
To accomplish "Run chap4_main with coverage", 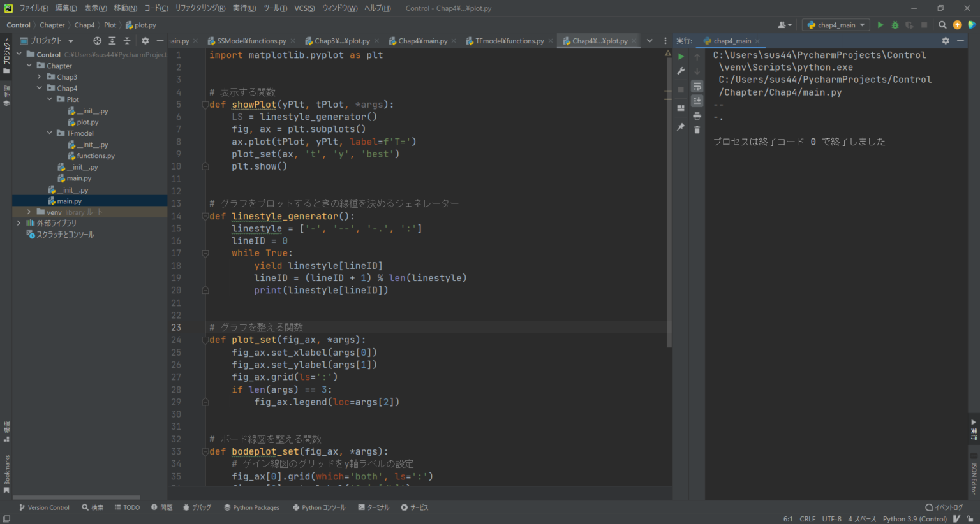I will (909, 24).
